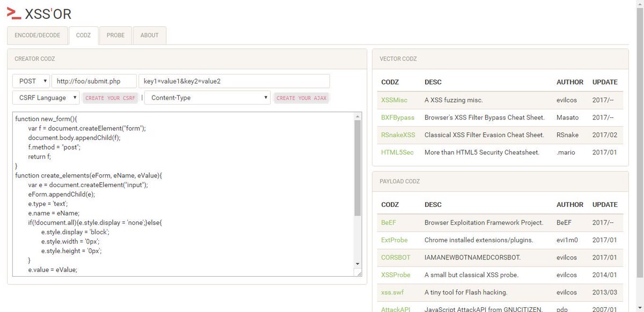Click the CODZ column header in VECTOR CODZ

pos(390,82)
